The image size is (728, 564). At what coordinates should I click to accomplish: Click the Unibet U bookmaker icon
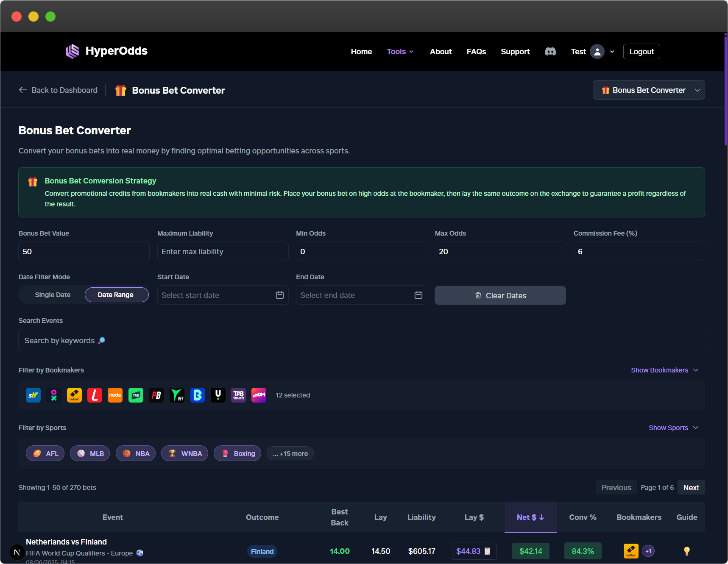218,395
